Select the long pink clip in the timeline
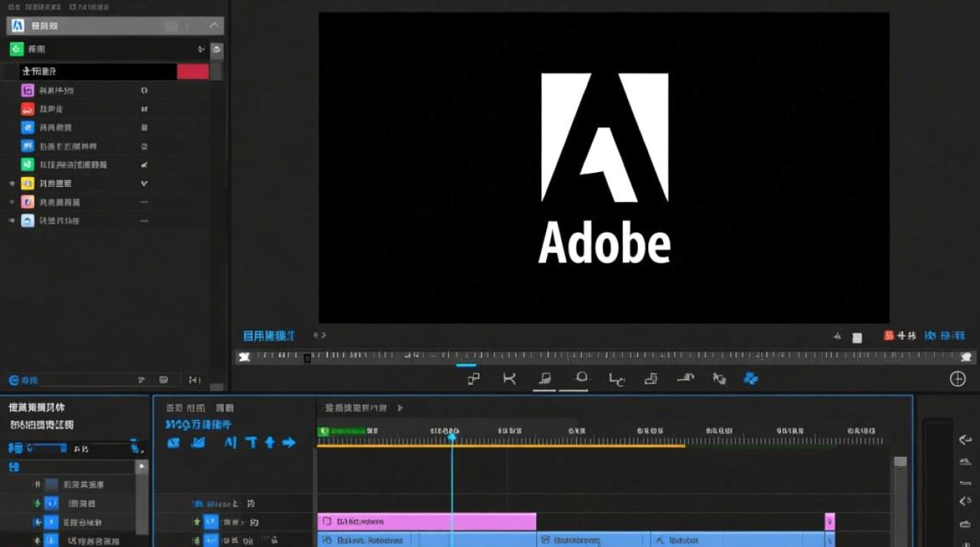 tap(427, 521)
